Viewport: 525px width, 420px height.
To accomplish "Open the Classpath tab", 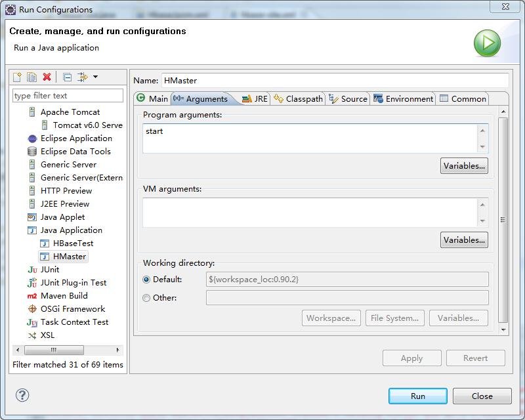I will [x=298, y=98].
